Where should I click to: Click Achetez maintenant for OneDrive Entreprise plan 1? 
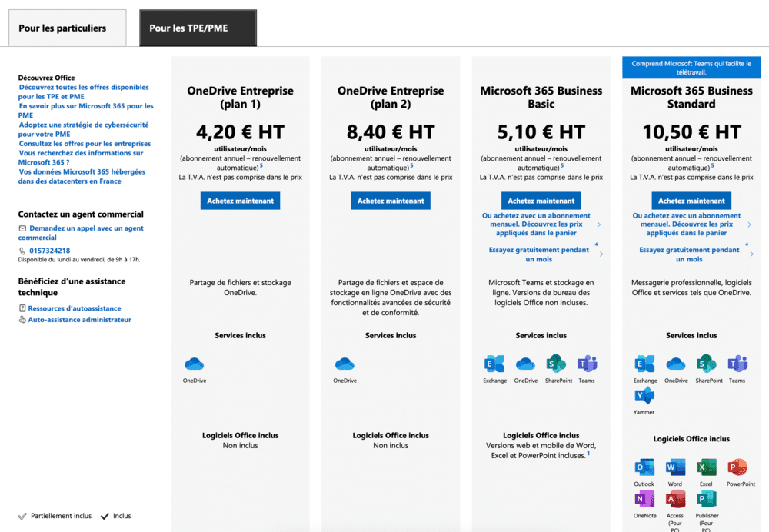click(238, 201)
